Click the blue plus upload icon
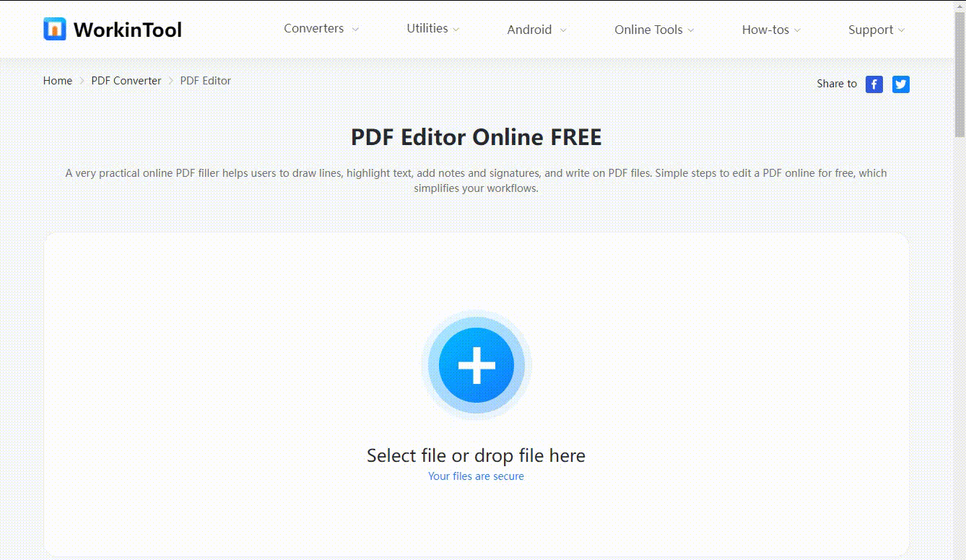Screen dimensions: 966x560 pyautogui.click(x=476, y=365)
